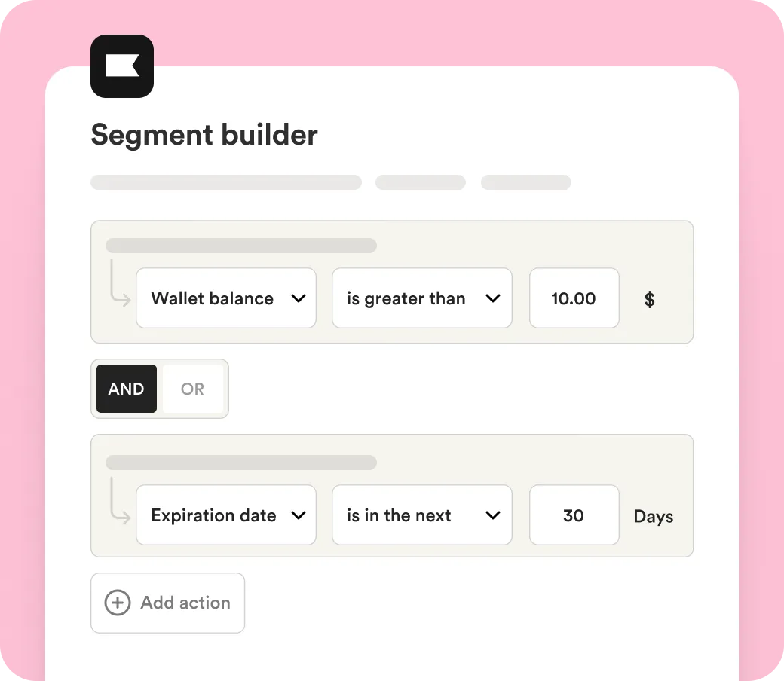Open the is in the next dropdown
Image resolution: width=784 pixels, height=681 pixels.
[x=421, y=515]
